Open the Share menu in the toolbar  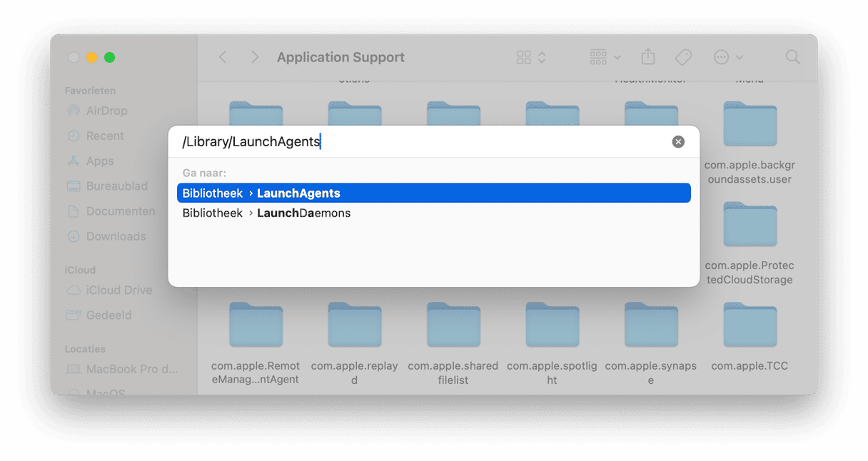click(648, 57)
